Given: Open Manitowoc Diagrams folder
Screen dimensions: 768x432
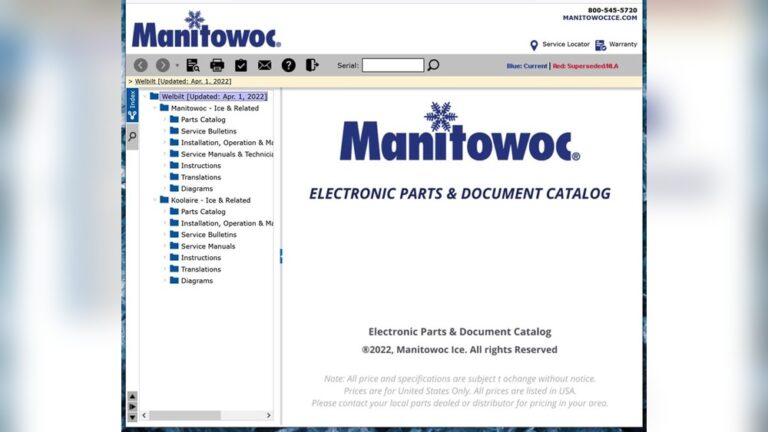Looking at the screenshot, I should click(x=197, y=189).
